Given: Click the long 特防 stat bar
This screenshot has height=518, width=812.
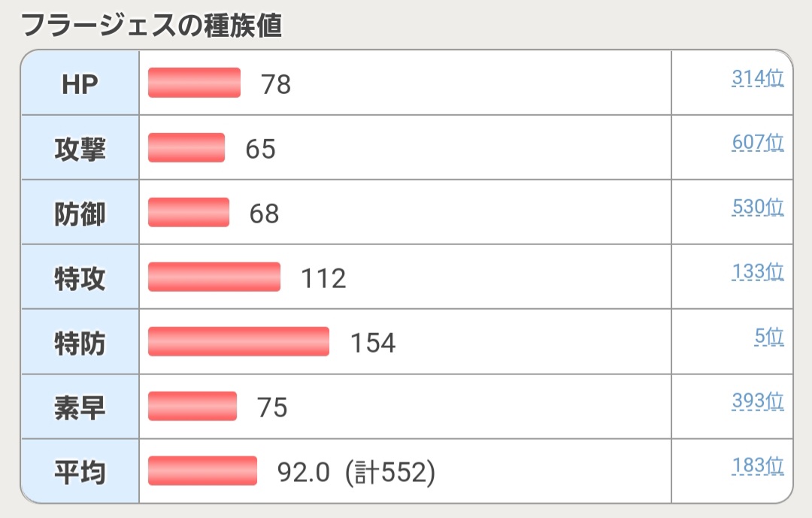Looking at the screenshot, I should [x=238, y=341].
